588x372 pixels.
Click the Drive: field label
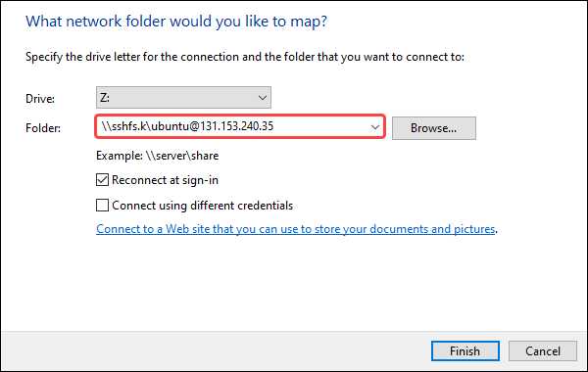click(40, 99)
